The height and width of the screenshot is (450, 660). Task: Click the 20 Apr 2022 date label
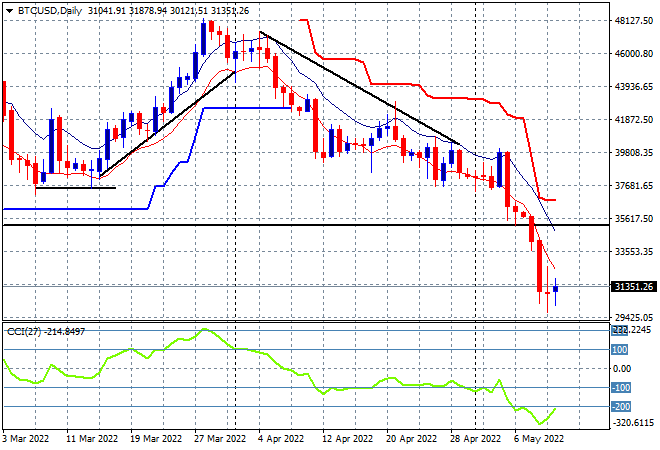point(412,439)
